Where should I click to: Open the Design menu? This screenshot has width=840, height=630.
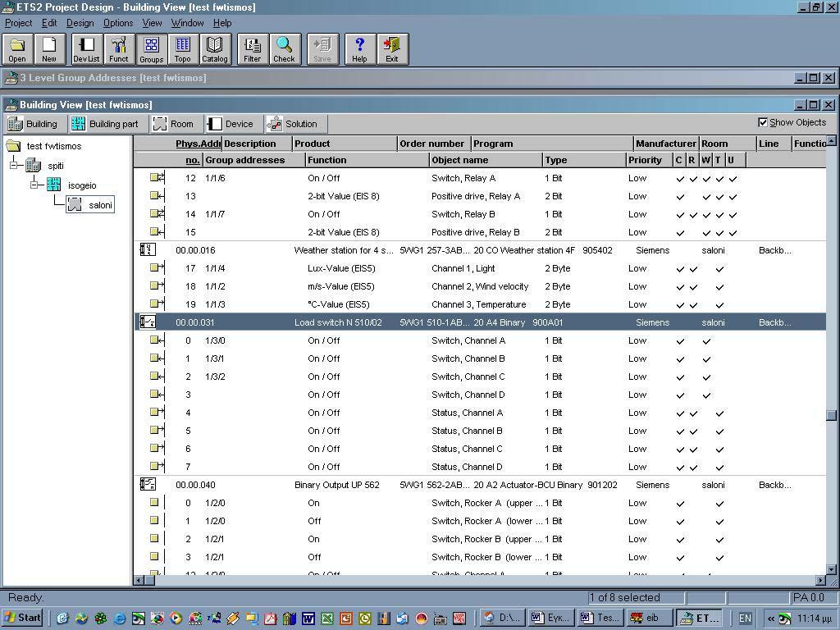point(80,23)
